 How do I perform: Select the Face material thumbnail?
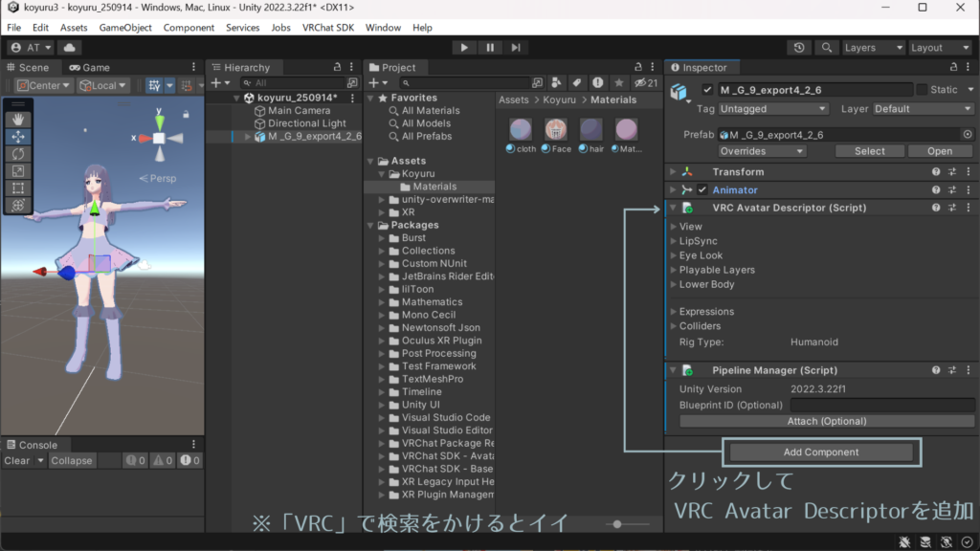(x=556, y=129)
